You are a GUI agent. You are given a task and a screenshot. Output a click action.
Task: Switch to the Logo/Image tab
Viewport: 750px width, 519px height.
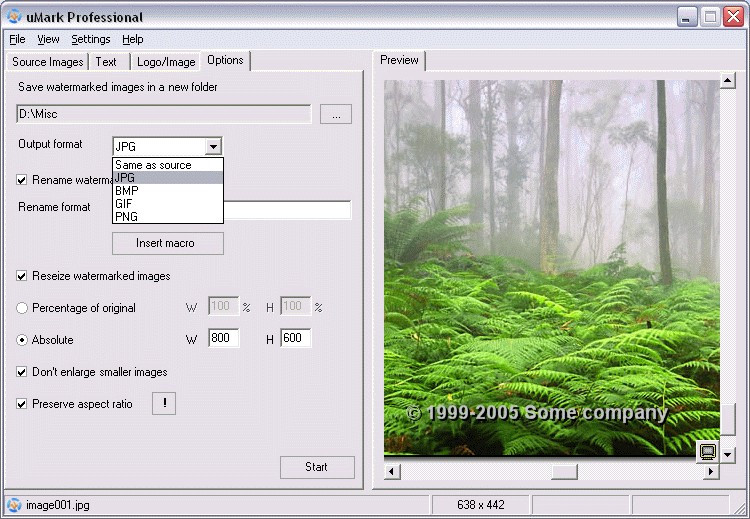click(166, 62)
